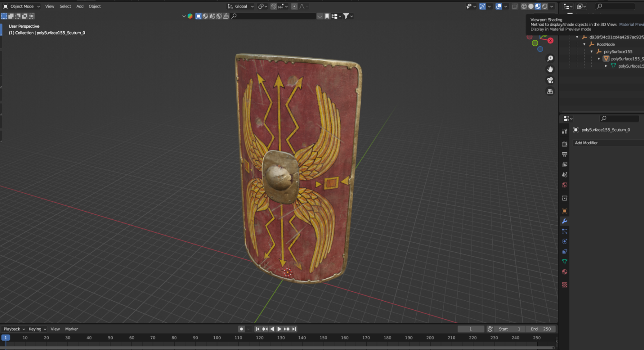Image resolution: width=644 pixels, height=350 pixels.
Task: Enable the proportional editing toggle
Action: click(x=294, y=6)
